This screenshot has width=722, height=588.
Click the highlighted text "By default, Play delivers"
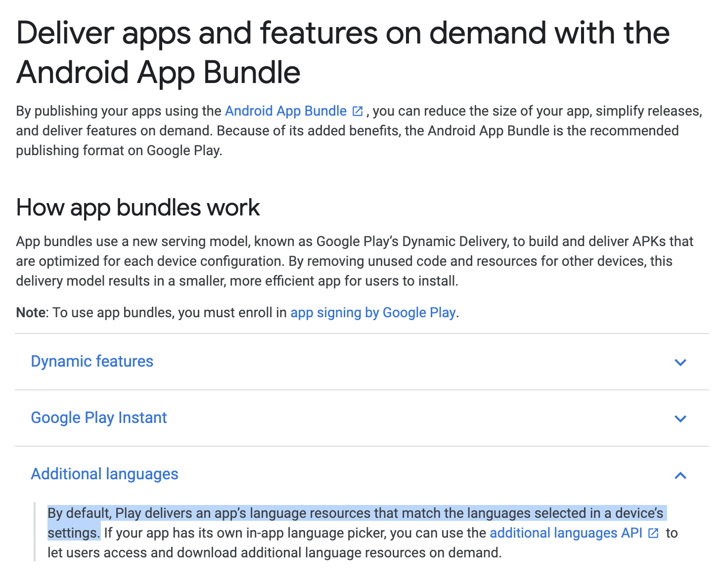coord(121,513)
